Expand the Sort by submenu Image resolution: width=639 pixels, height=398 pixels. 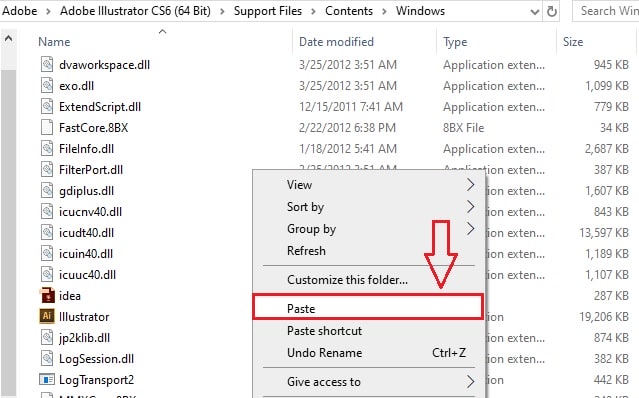470,207
